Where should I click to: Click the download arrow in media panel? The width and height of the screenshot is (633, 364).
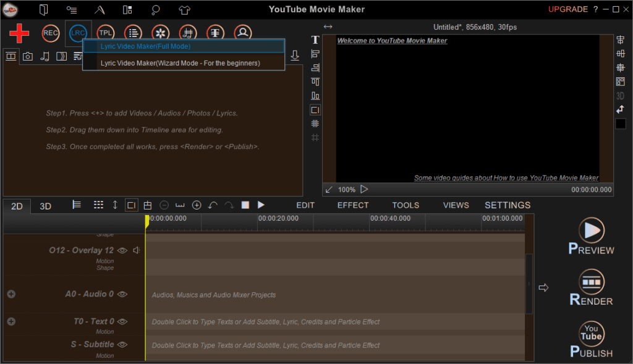point(295,56)
